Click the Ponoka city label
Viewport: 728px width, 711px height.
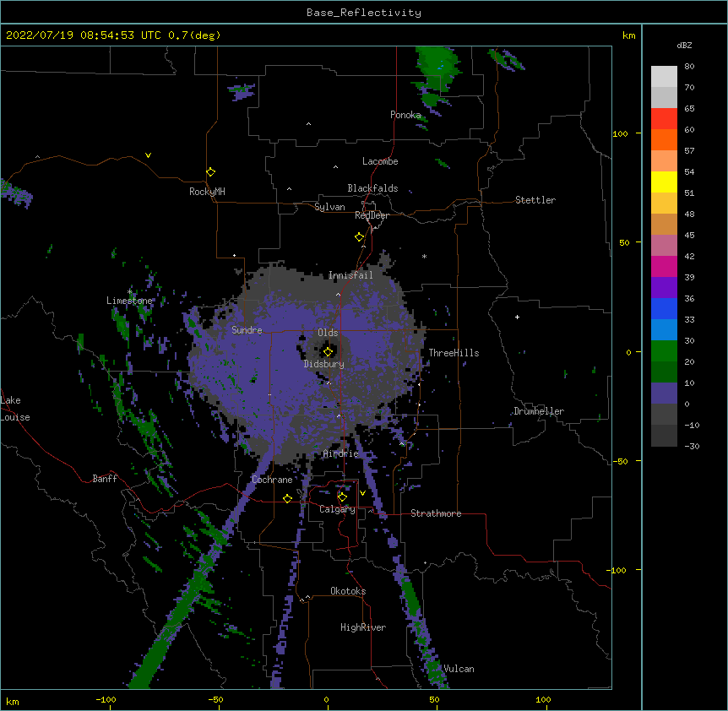(x=405, y=115)
